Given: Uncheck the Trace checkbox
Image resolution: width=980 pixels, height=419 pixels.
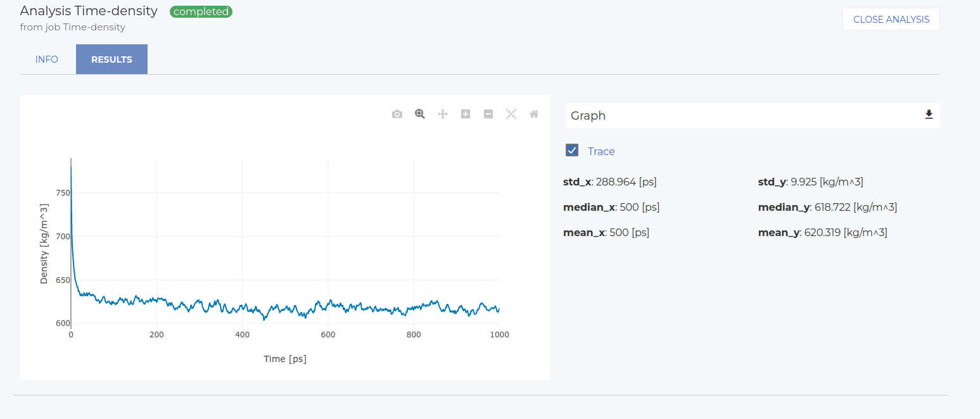Looking at the screenshot, I should click(572, 151).
